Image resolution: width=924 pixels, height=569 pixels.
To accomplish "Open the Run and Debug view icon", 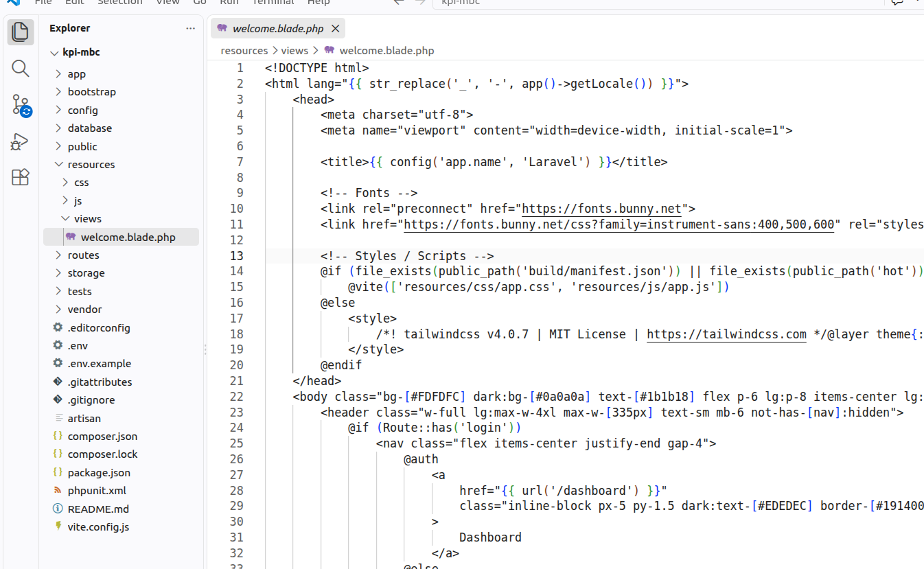I will click(x=21, y=141).
